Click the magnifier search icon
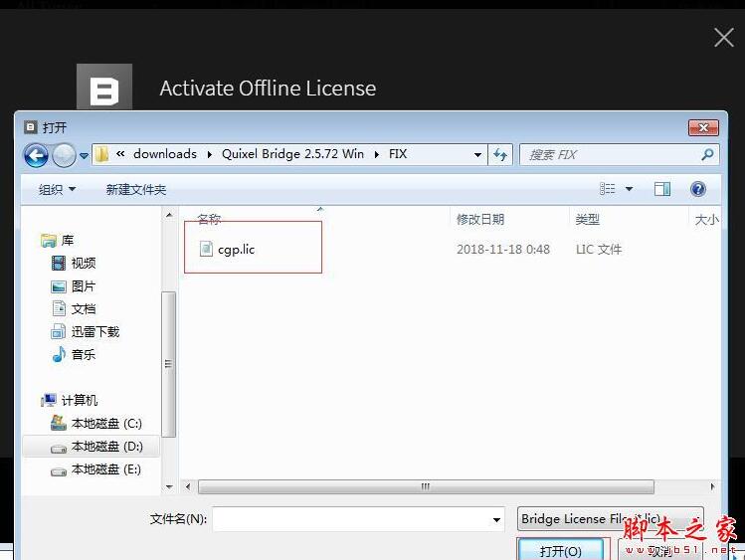 tap(707, 154)
